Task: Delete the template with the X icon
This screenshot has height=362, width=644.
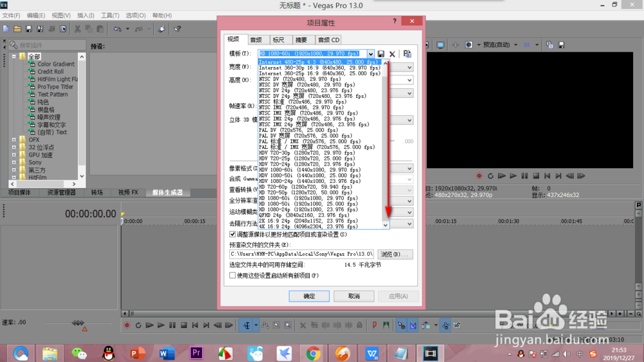Action: 392,54
